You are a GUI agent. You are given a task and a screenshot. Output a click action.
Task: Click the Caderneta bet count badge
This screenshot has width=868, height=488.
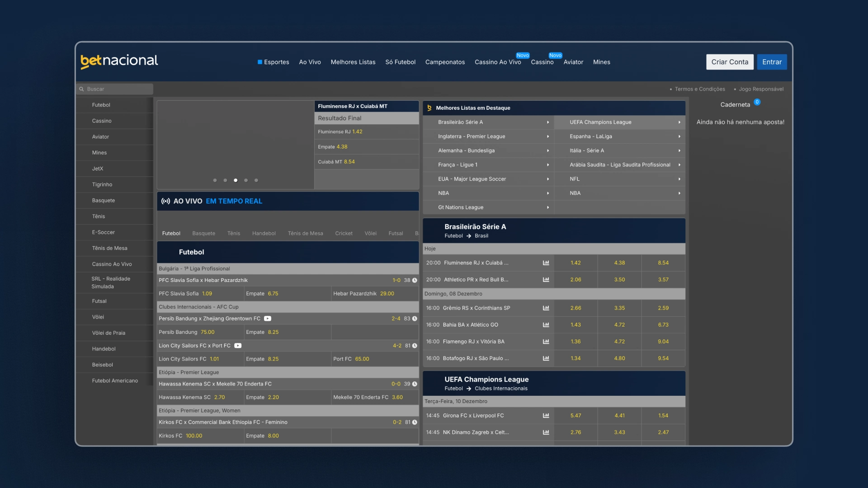(757, 102)
